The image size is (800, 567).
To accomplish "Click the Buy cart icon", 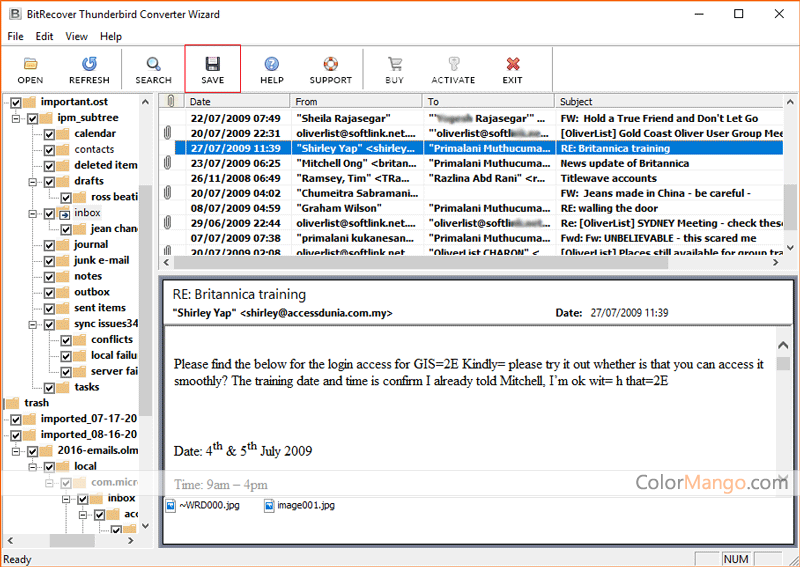I will [395, 64].
